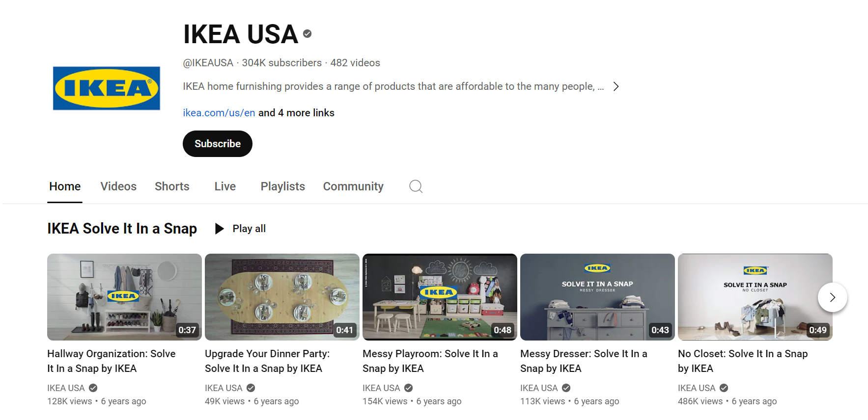The image size is (868, 420).
Task: Click IKEA USA channel name under Dinner Party video
Action: pyautogui.click(x=224, y=388)
